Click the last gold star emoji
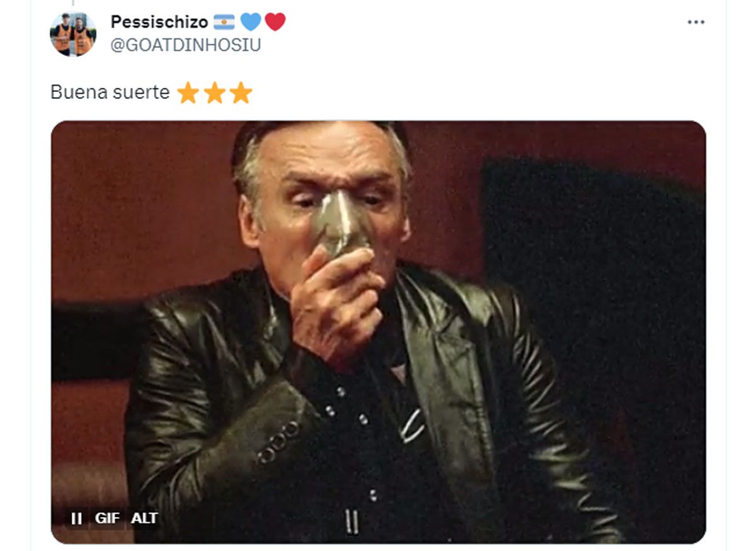This screenshot has width=756, height=551. 241,93
